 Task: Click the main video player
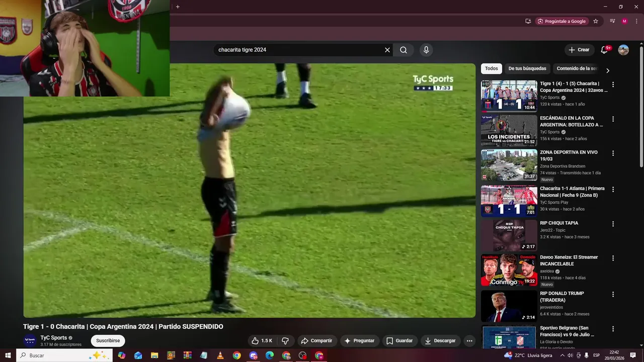pyautogui.click(x=249, y=191)
